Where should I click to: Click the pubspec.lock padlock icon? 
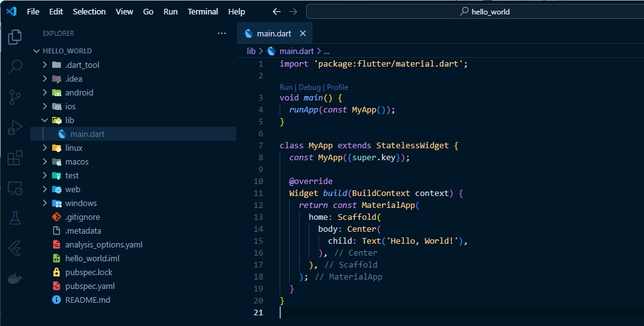coord(57,272)
